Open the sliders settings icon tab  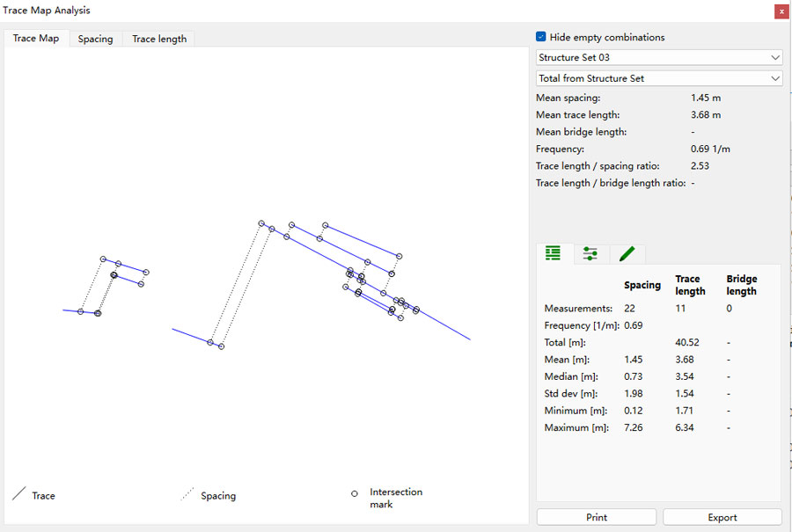coord(590,253)
